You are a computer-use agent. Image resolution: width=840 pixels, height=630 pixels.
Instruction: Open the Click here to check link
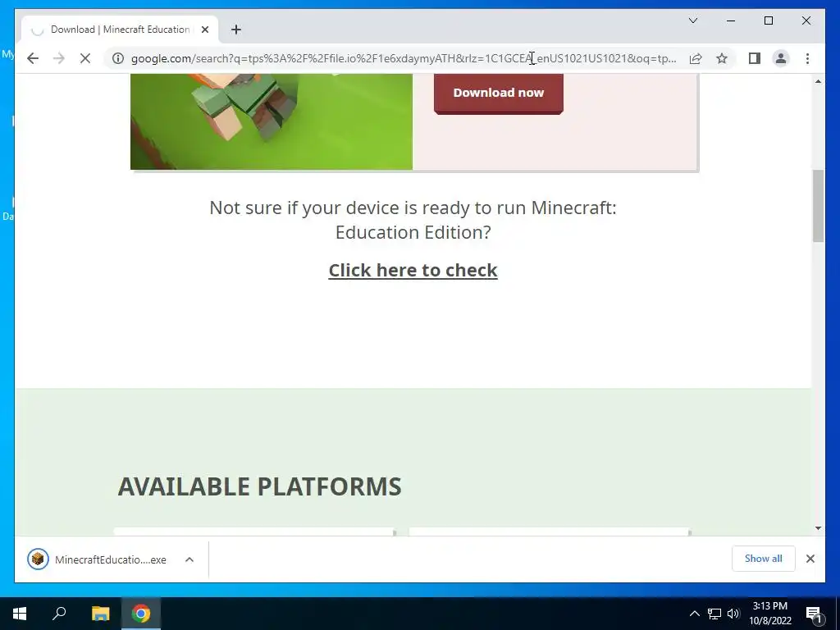(413, 270)
